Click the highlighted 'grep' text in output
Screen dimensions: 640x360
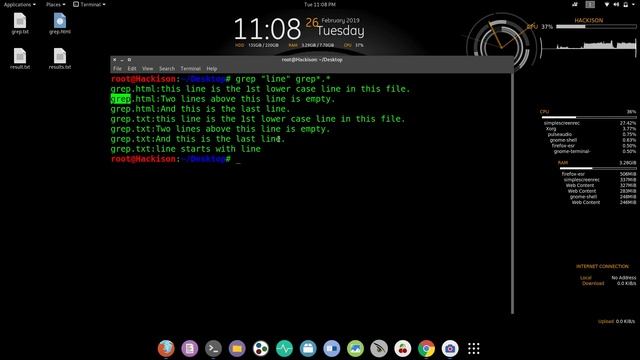pyautogui.click(x=121, y=99)
